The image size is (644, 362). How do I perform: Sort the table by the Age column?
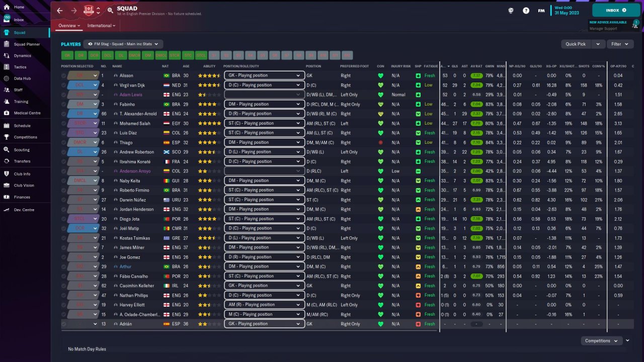click(x=186, y=66)
